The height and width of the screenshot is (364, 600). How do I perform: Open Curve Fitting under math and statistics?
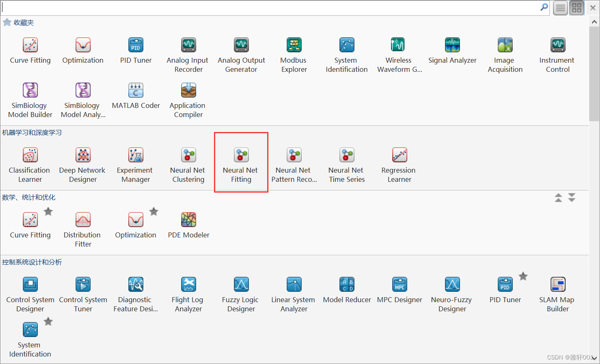point(30,226)
